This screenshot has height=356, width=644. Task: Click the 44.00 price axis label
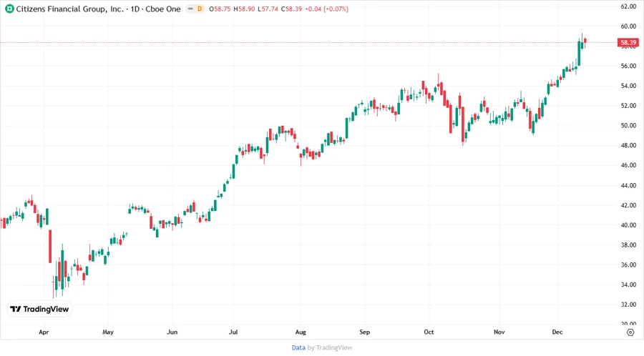click(x=628, y=185)
